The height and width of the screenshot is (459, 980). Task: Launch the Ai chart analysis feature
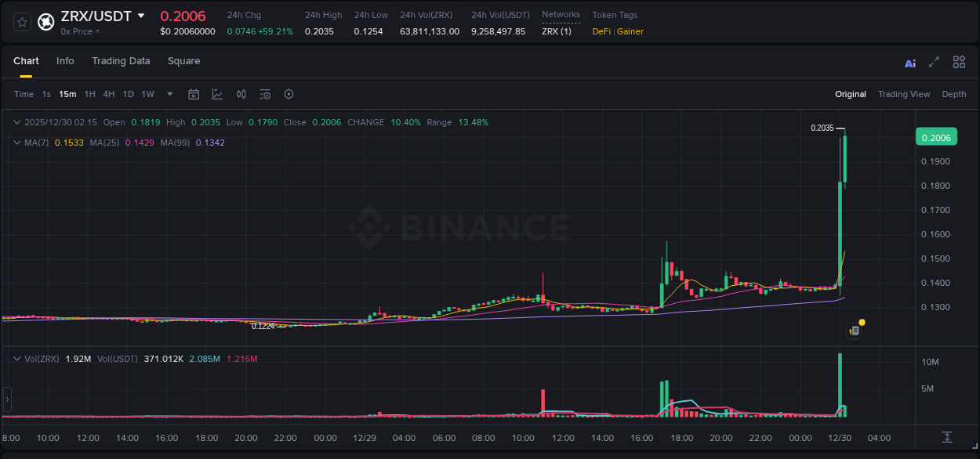[x=910, y=62]
